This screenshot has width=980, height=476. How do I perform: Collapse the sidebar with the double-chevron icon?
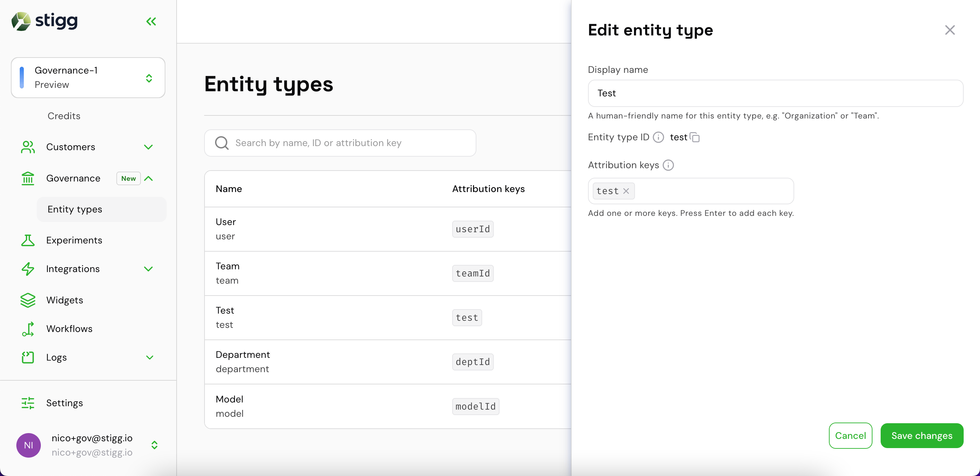coord(151,21)
